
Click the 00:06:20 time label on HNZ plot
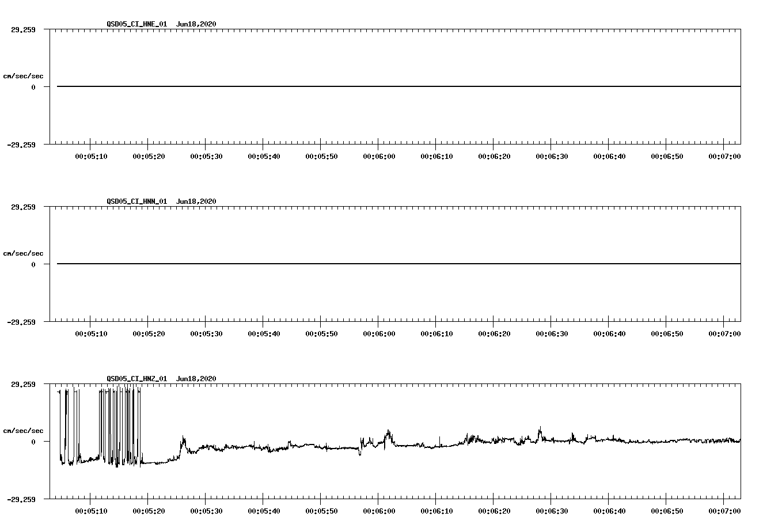(x=494, y=511)
